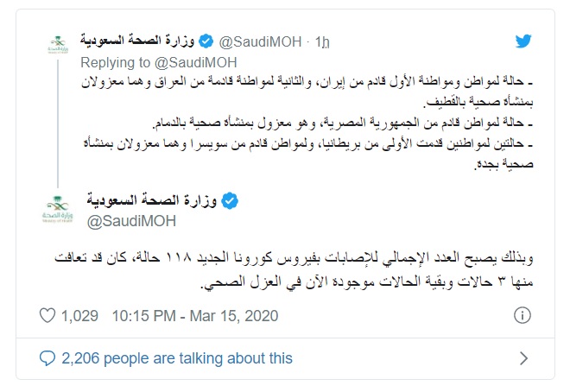Click the 1h timestamp link

coord(322,41)
